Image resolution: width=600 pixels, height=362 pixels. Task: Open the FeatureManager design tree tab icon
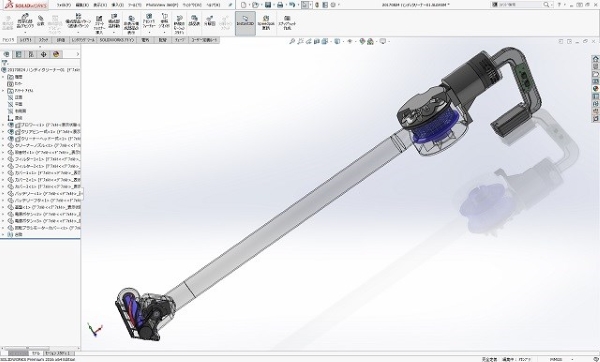coord(7,54)
